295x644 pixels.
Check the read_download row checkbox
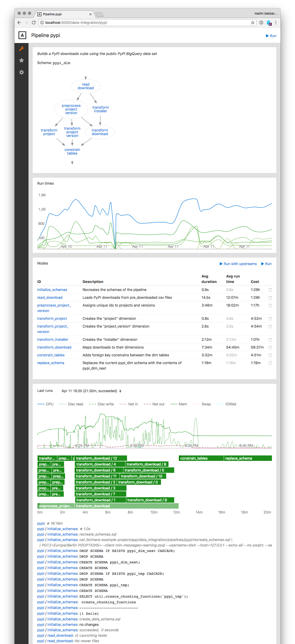coord(270,298)
